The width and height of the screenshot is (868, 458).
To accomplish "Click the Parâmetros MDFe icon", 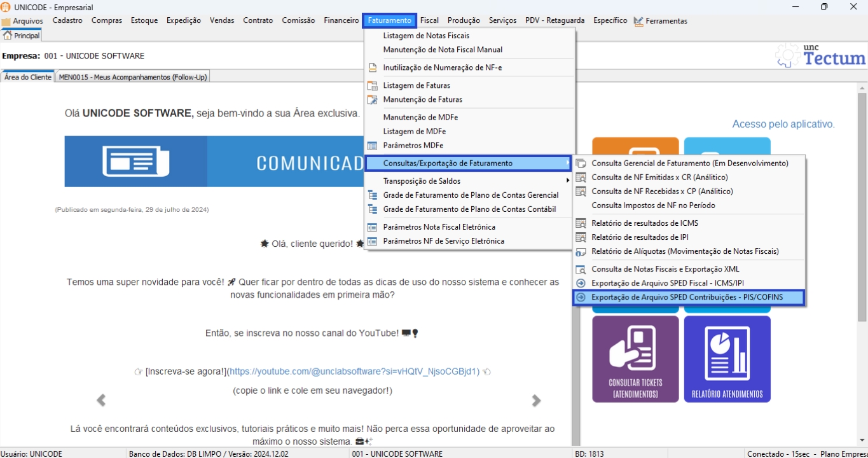I will click(372, 146).
